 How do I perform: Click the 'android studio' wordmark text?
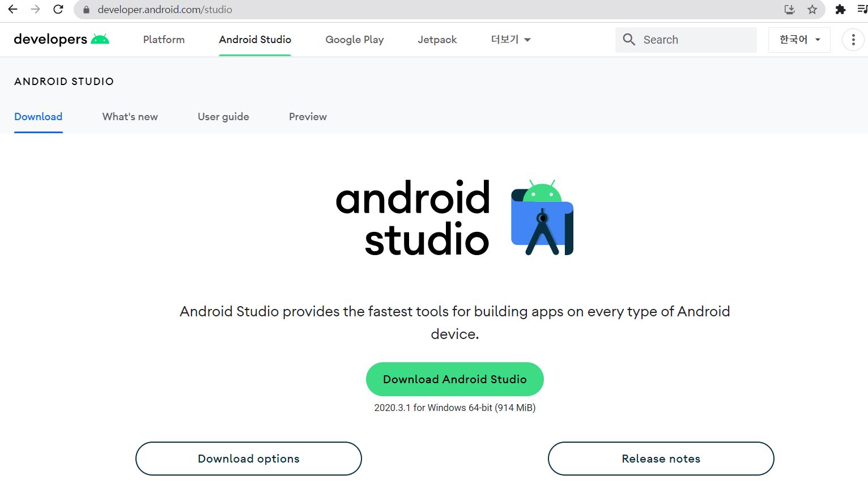[x=413, y=218]
